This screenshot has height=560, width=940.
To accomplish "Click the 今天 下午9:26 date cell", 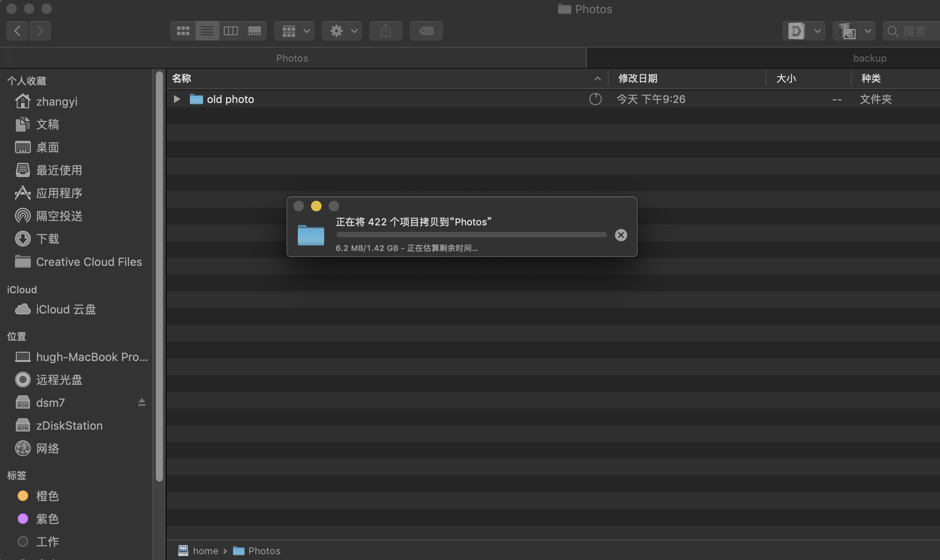I will click(651, 99).
